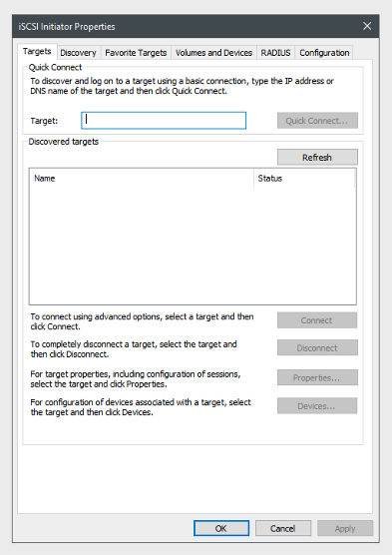
Task: Click the Connect button
Action: click(x=317, y=320)
